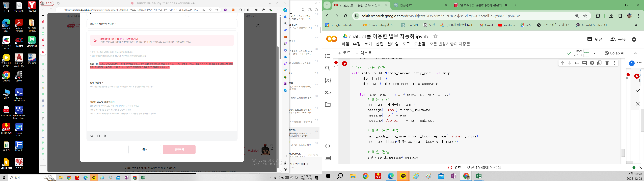
Task: Toggle Chrome side panel
Action: [x=620, y=16]
